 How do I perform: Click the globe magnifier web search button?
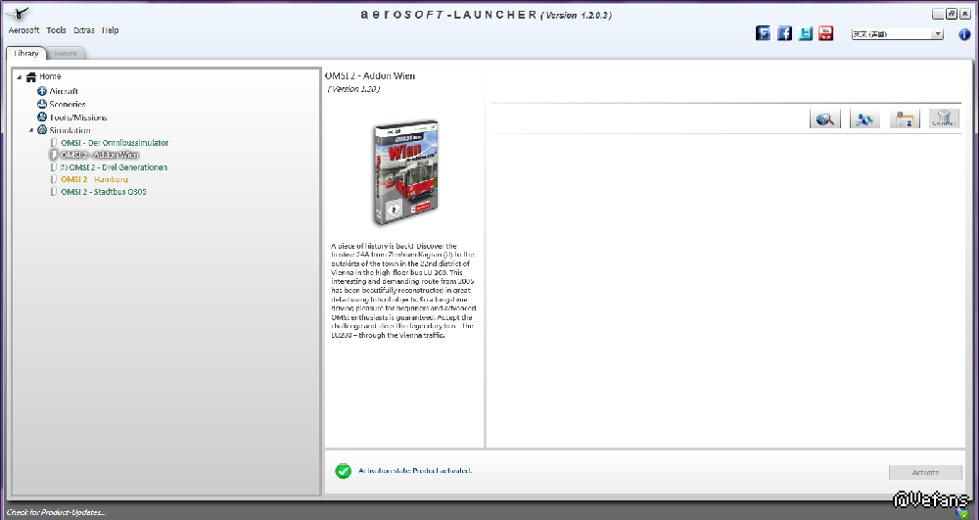(825, 118)
